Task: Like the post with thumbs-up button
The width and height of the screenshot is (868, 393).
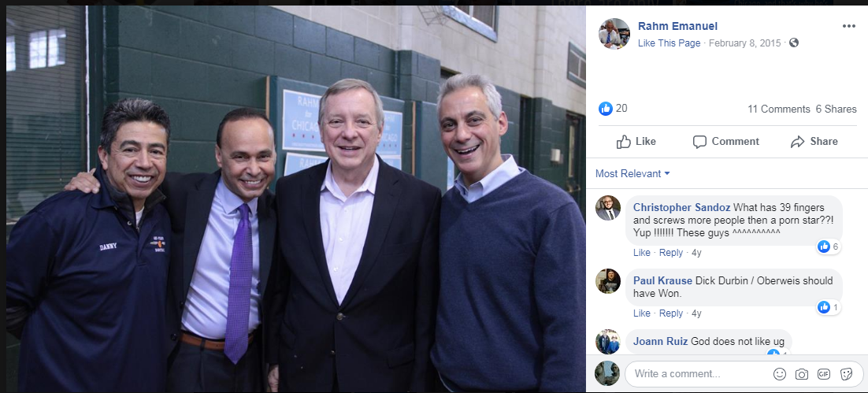Action: [636, 142]
